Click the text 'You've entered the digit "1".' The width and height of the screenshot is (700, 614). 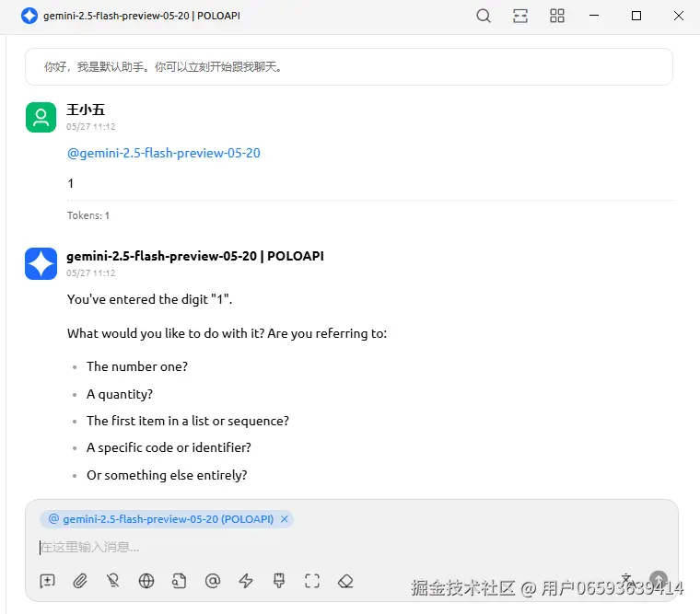149,299
